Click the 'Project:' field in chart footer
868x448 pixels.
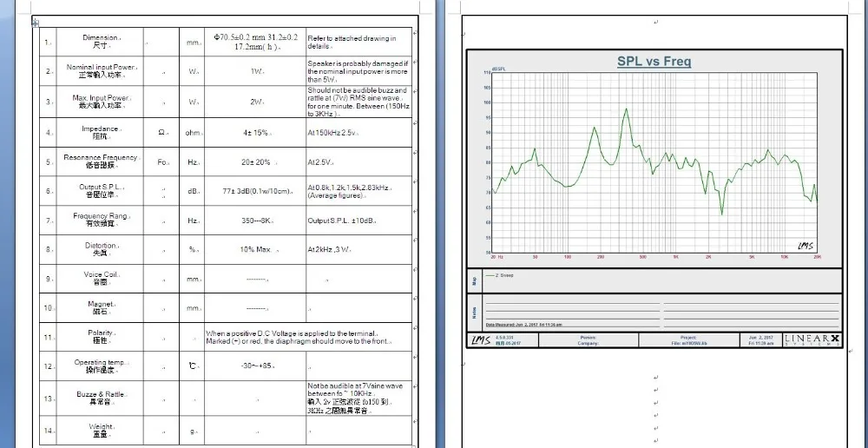tap(688, 337)
